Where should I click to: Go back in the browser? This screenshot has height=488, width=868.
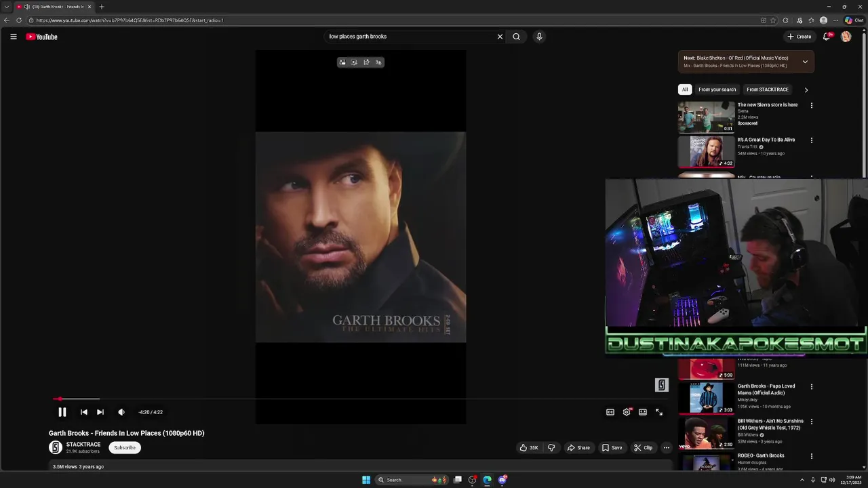coord(7,20)
